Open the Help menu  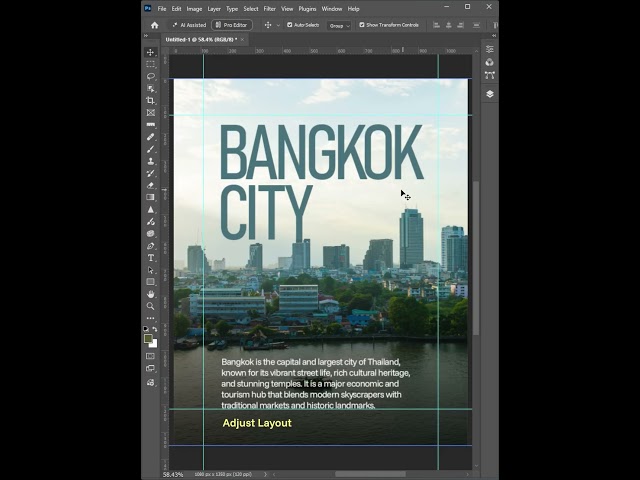pos(353,9)
